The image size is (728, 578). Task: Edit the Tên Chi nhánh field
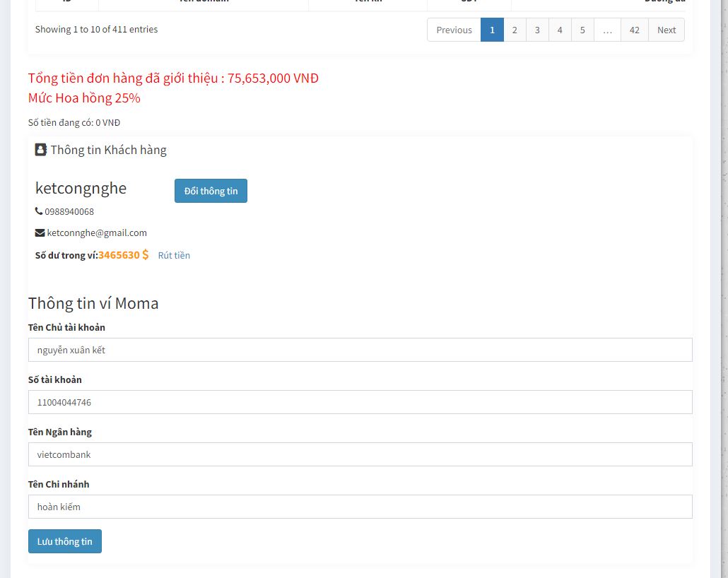tap(360, 507)
